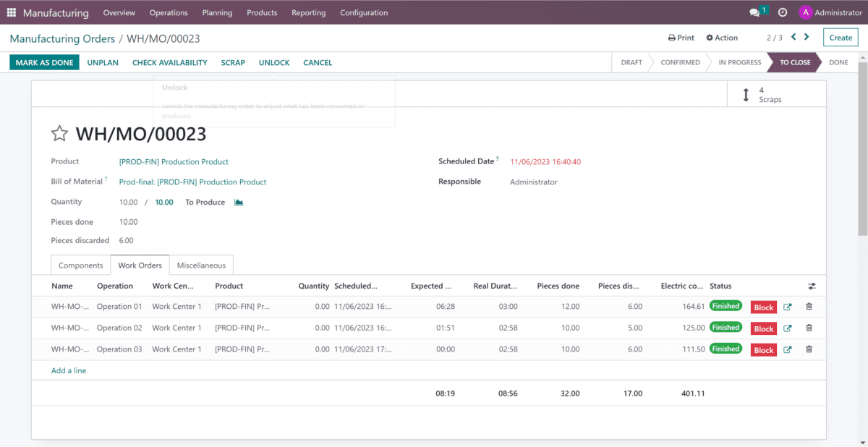Screen dimensions: 868x447
Task: Open the optional columns selector in Work Orders
Action: point(812,286)
